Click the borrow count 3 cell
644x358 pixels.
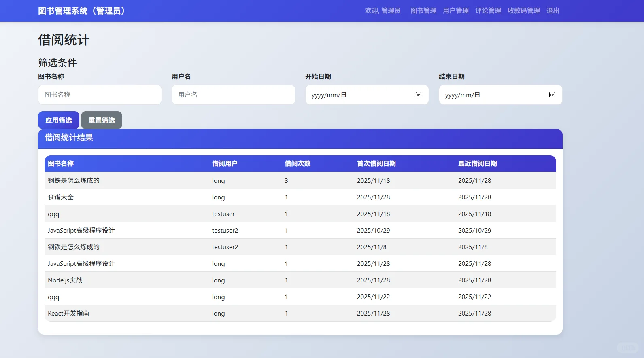(x=286, y=180)
